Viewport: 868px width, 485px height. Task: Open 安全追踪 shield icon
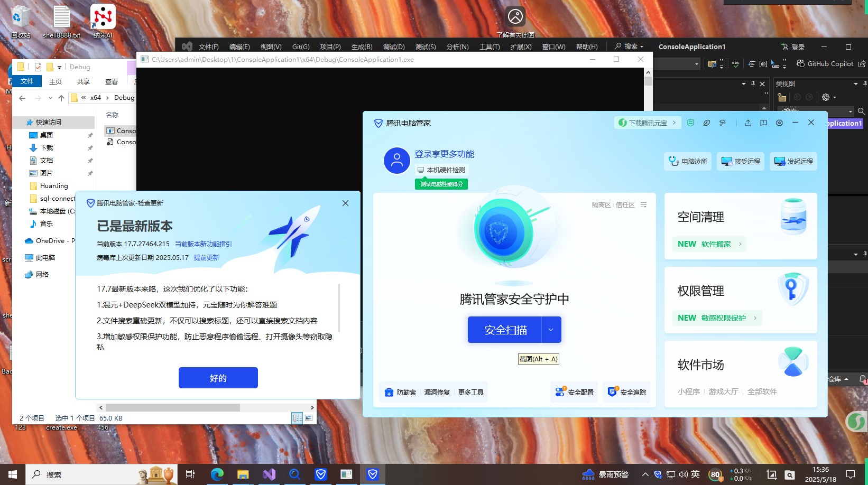point(612,392)
